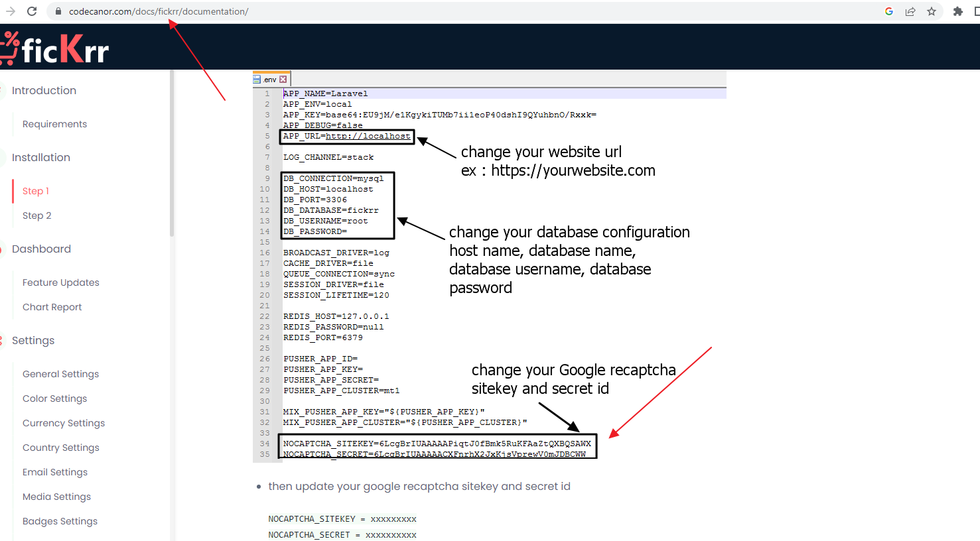This screenshot has height=541, width=980.
Task: Select Step 2 in the sidebar
Action: (x=37, y=215)
